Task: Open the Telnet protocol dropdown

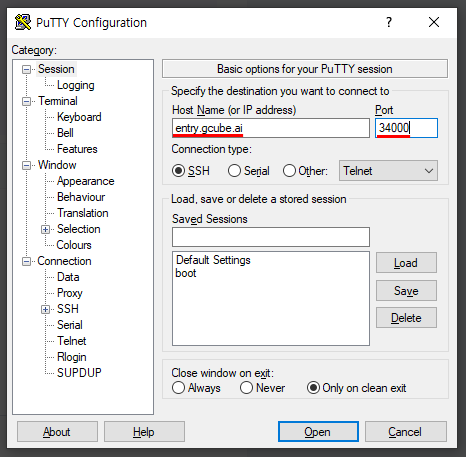Action: tap(388, 171)
